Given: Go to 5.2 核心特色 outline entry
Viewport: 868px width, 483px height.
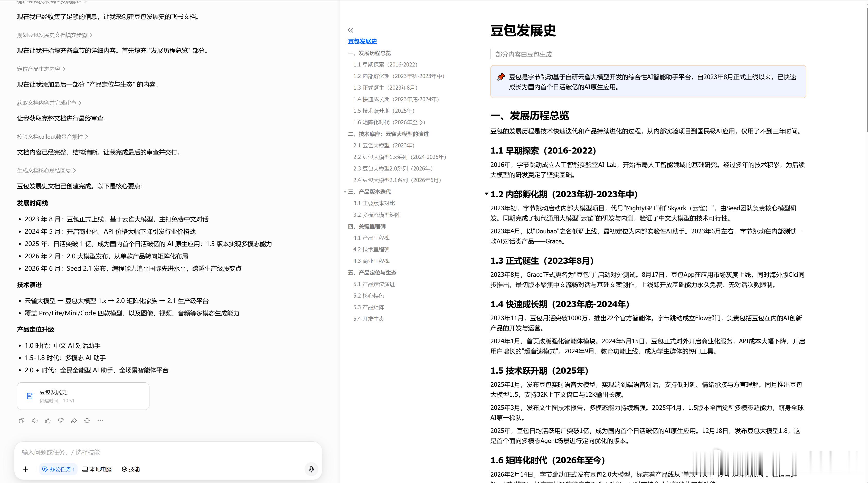Looking at the screenshot, I should tap(369, 296).
